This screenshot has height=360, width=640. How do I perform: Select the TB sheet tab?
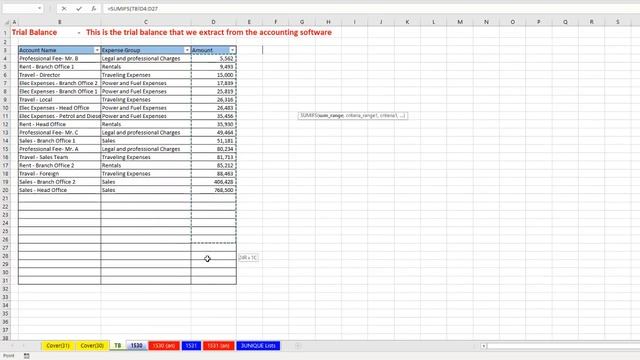tap(118, 346)
